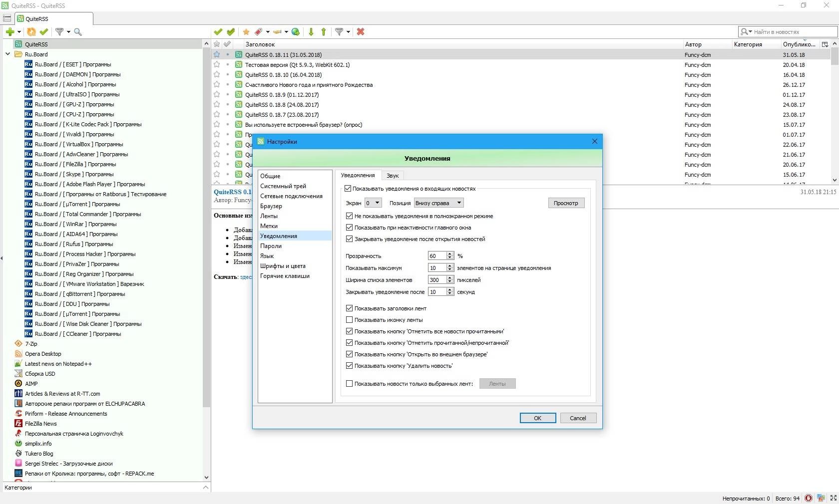Toggle Show feed titles checkbox
Image resolution: width=839 pixels, height=504 pixels.
[349, 308]
